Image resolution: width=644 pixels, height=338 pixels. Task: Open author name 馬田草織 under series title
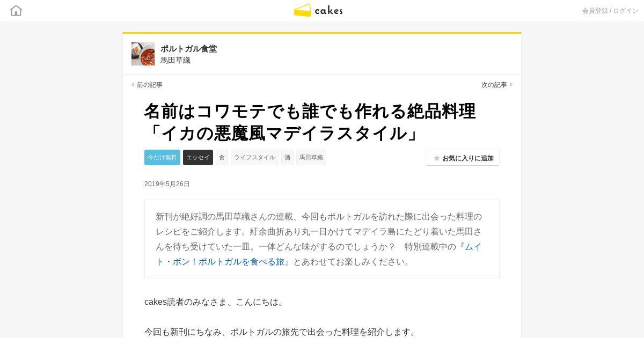tap(175, 60)
